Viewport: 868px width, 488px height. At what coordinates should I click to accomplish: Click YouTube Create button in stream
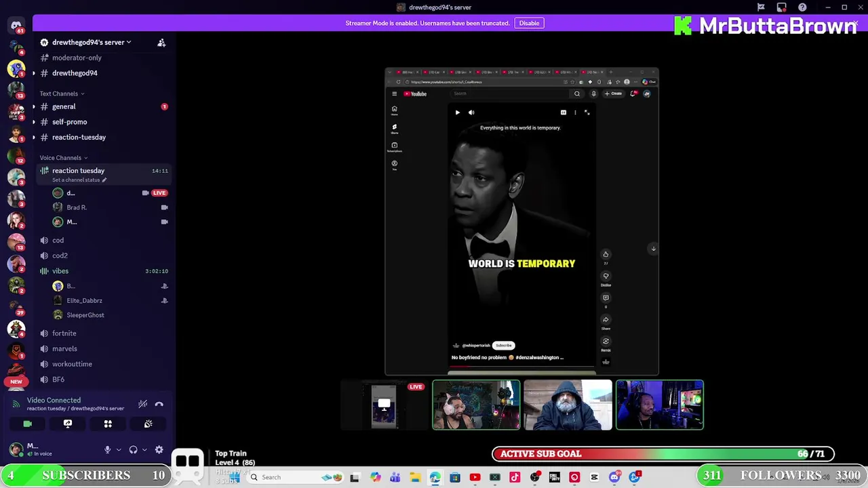tap(614, 94)
